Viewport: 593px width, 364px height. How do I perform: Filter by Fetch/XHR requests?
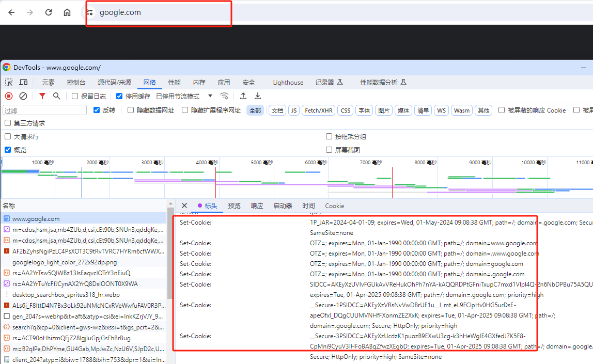click(318, 110)
